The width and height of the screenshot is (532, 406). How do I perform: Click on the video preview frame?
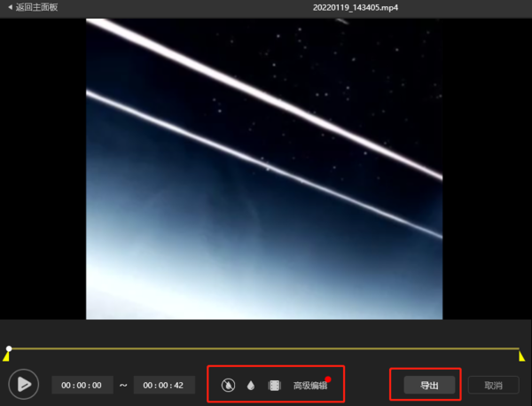[x=263, y=168]
